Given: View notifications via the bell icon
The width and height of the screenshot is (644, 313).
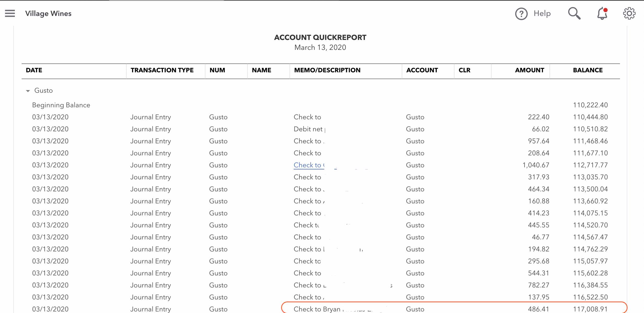Looking at the screenshot, I should pyautogui.click(x=602, y=14).
